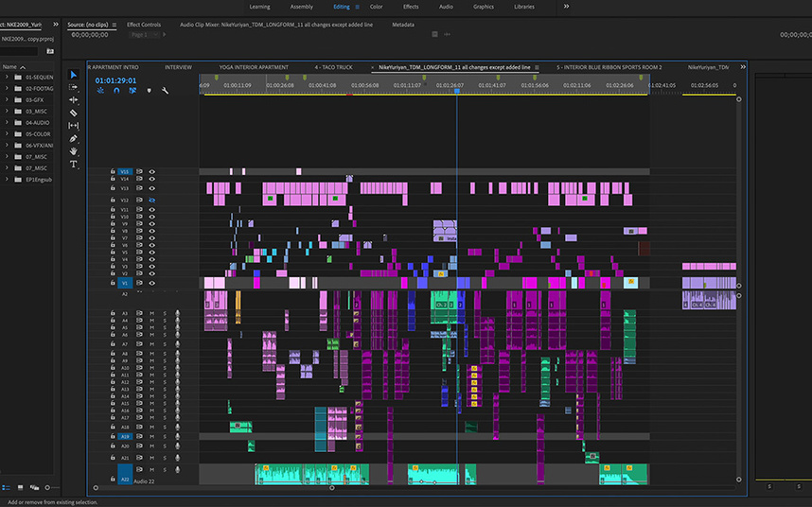
Task: Show the hidden V12 track output
Action: point(151,201)
